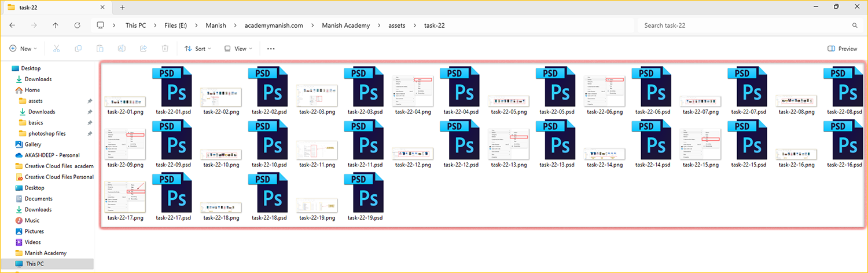Click the Share icon in toolbar
The height and width of the screenshot is (273, 868).
[x=144, y=49]
